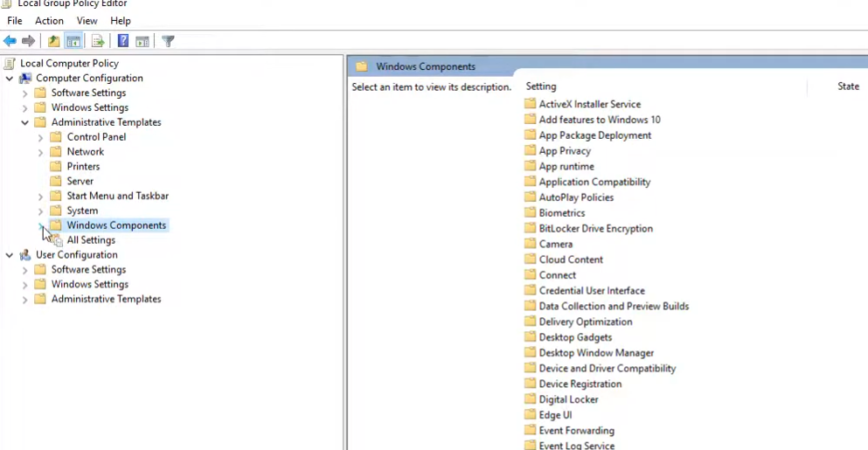Click the Filter funnel toolbar icon
Screen dimensions: 868x450
168,41
